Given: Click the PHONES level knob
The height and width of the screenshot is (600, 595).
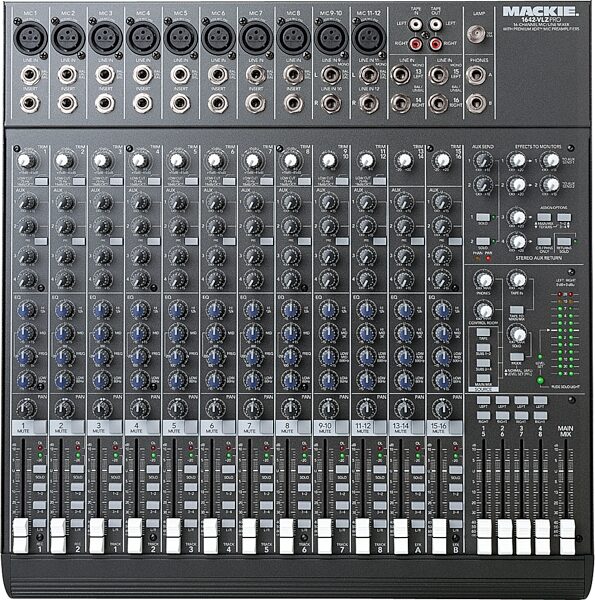Looking at the screenshot, I should pos(484,279).
